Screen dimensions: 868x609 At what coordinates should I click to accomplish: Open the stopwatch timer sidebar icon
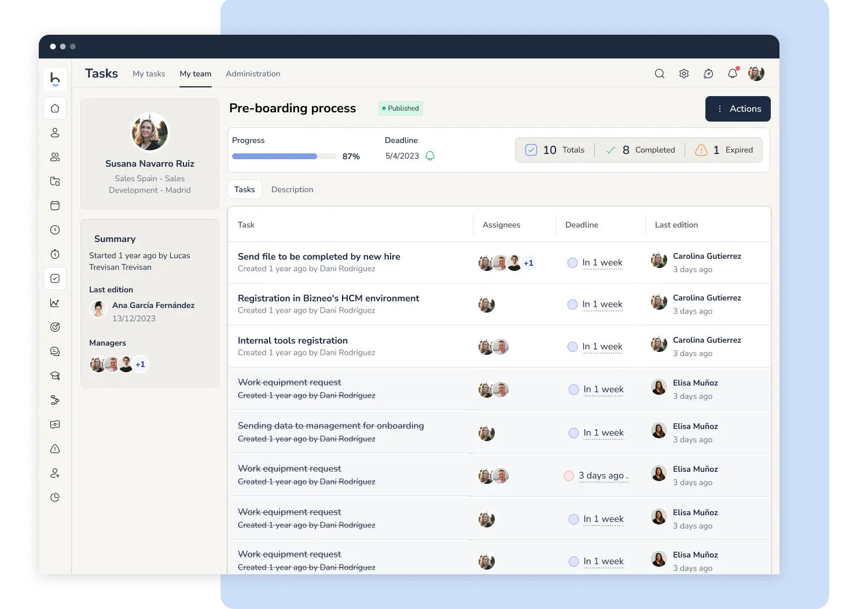pos(55,254)
